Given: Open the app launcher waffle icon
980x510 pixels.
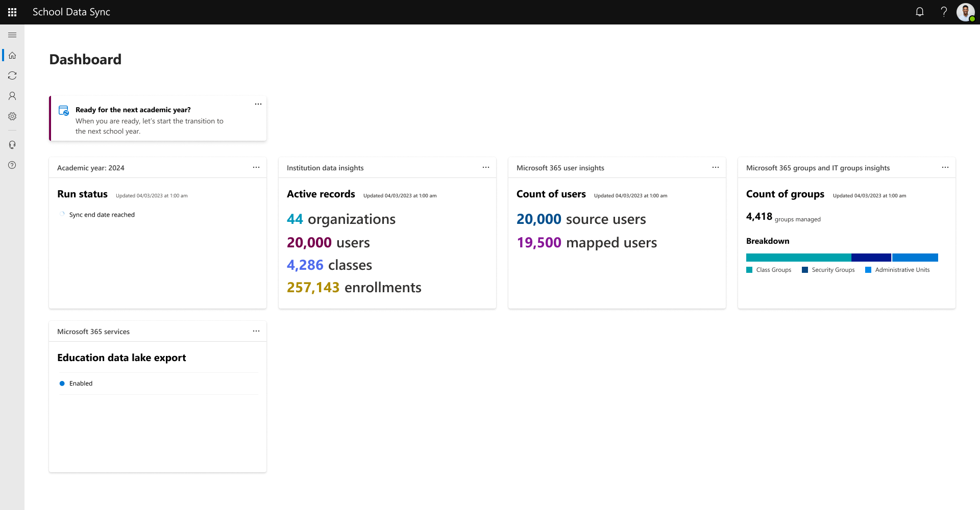Looking at the screenshot, I should tap(12, 12).
